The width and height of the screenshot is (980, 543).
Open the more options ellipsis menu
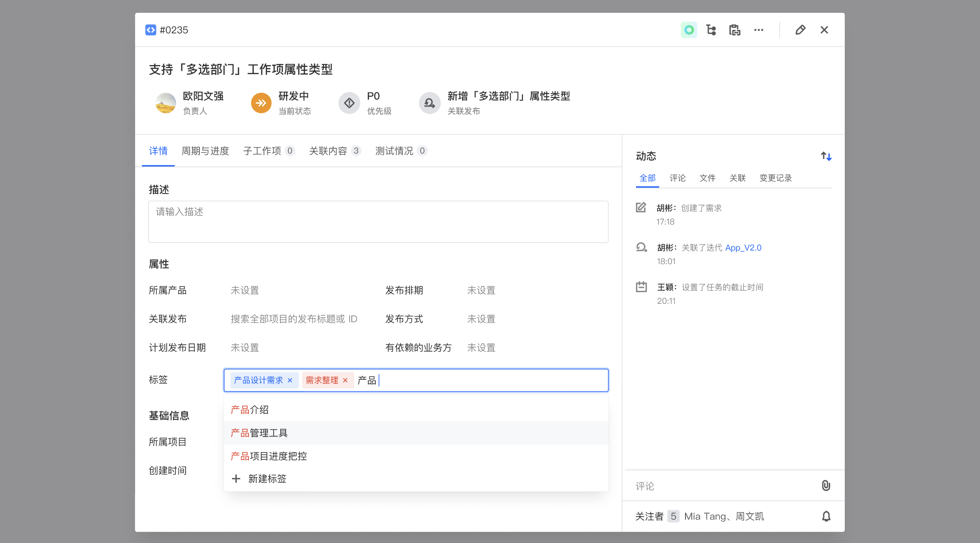759,30
